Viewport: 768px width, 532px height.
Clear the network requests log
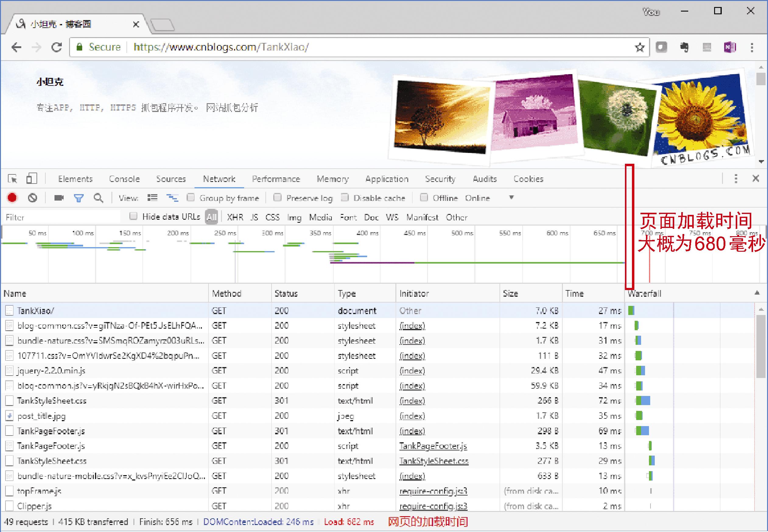[x=32, y=198]
